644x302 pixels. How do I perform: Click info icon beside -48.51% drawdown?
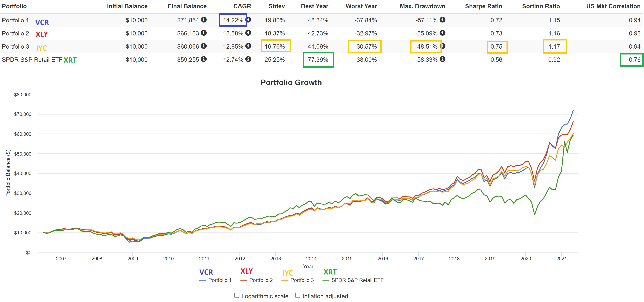coord(443,46)
